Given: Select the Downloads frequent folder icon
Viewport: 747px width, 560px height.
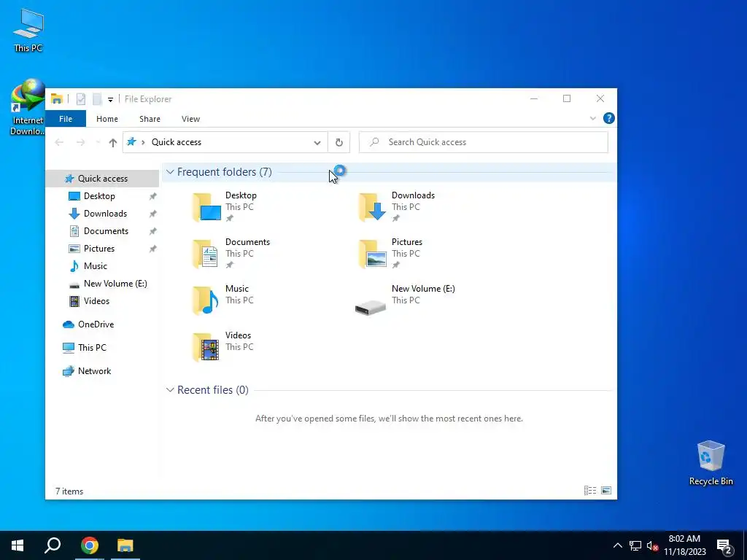Looking at the screenshot, I should click(x=372, y=207).
